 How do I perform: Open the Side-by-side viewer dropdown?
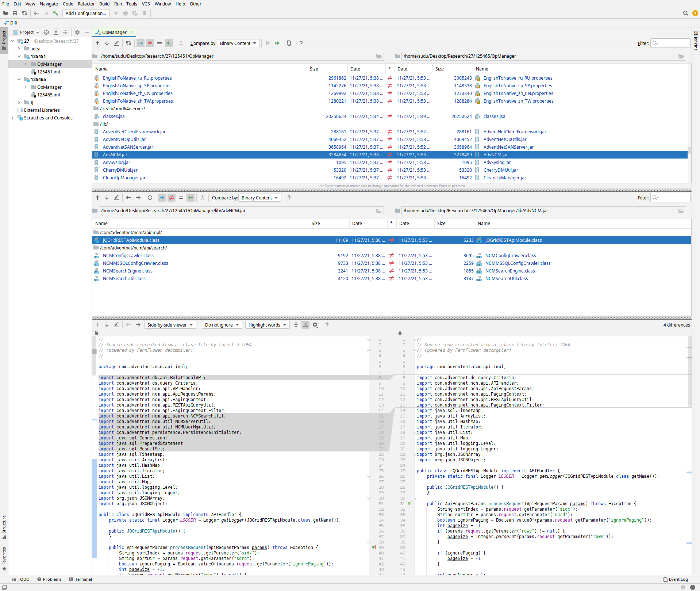[x=170, y=325]
